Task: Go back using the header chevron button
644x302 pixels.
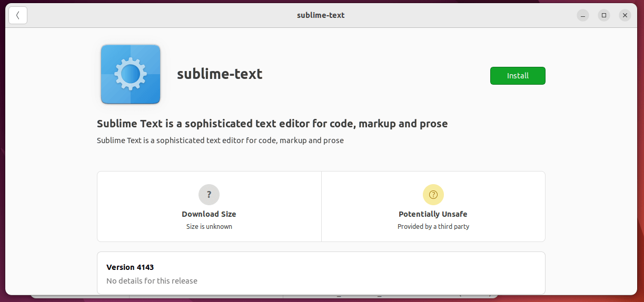Action: (x=18, y=15)
